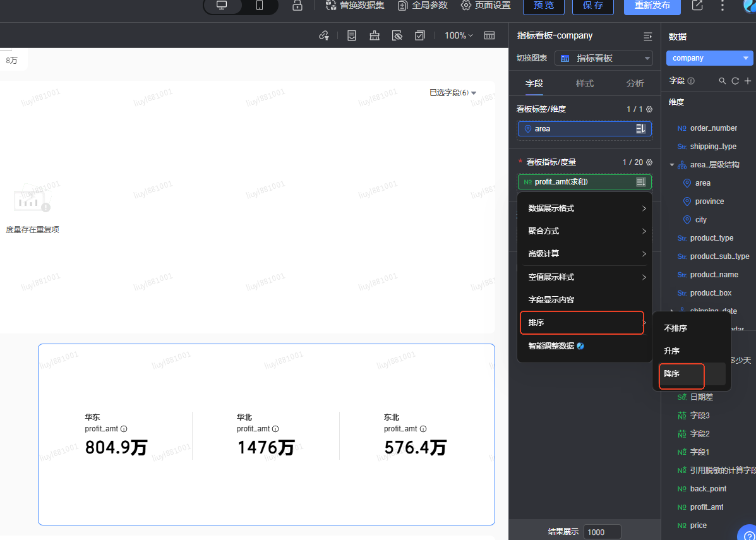Viewport: 756px width, 540px height.
Task: Click sort icon on the area field
Action: [640, 129]
